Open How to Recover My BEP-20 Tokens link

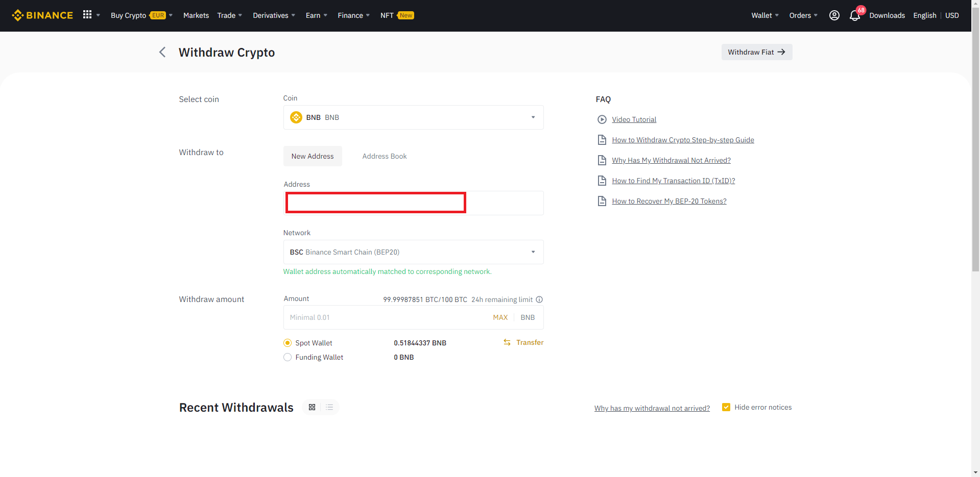pyautogui.click(x=669, y=201)
